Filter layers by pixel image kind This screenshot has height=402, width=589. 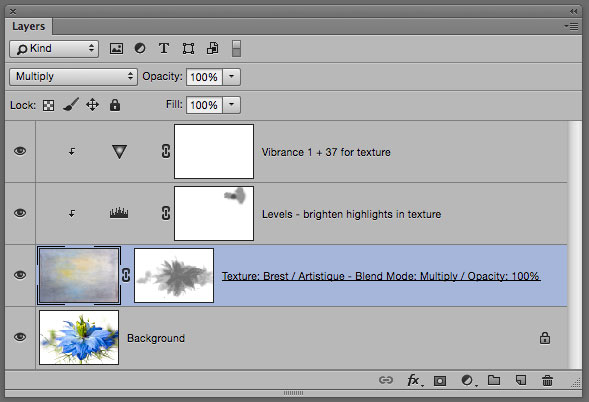click(x=116, y=48)
